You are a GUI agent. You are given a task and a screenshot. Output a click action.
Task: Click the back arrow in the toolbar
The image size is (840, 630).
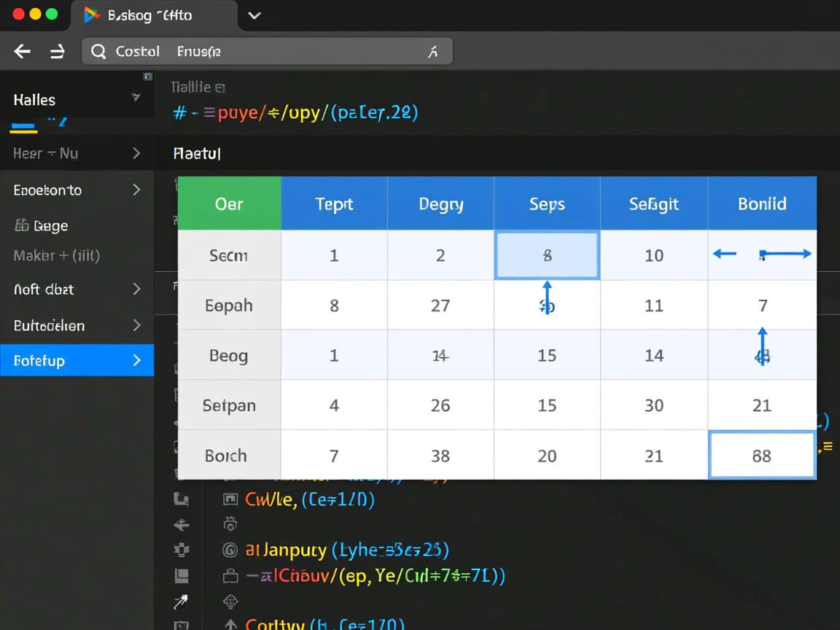click(23, 51)
